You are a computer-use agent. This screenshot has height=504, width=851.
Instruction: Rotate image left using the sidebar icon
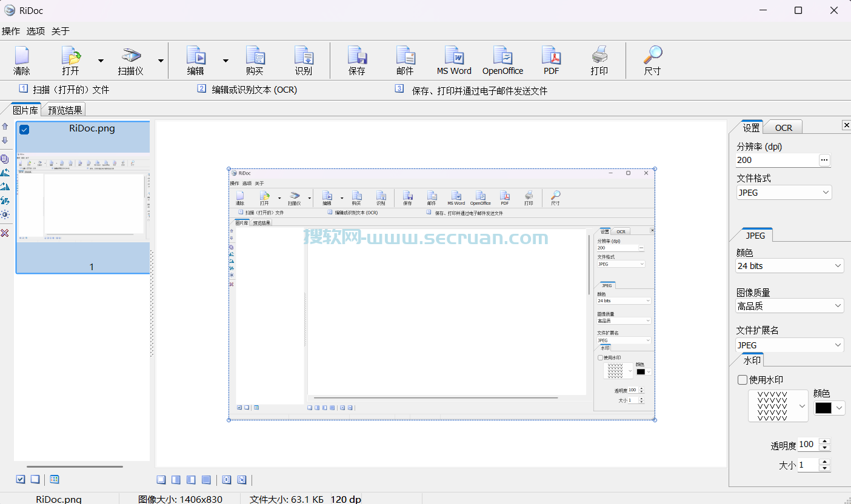5,173
